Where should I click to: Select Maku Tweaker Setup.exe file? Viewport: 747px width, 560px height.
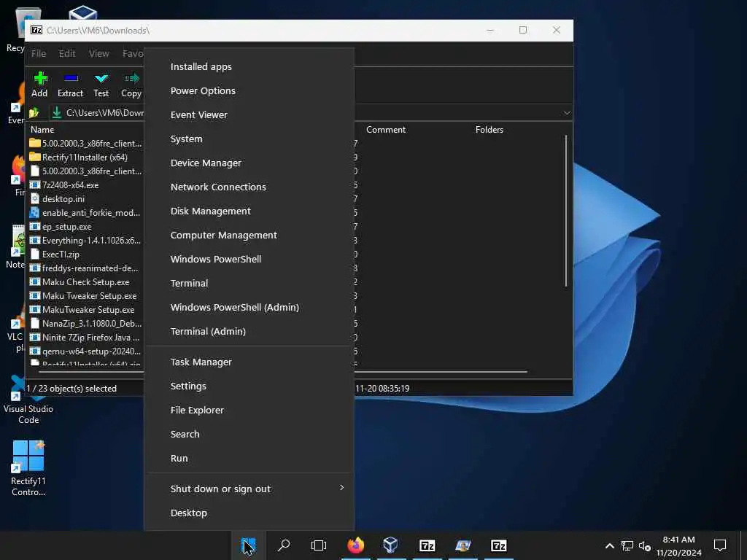coord(89,296)
